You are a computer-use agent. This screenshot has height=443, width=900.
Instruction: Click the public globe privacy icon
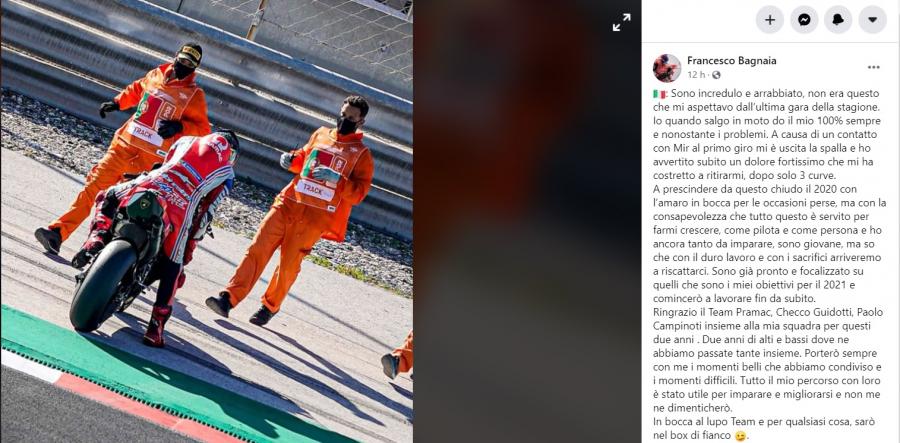716,75
